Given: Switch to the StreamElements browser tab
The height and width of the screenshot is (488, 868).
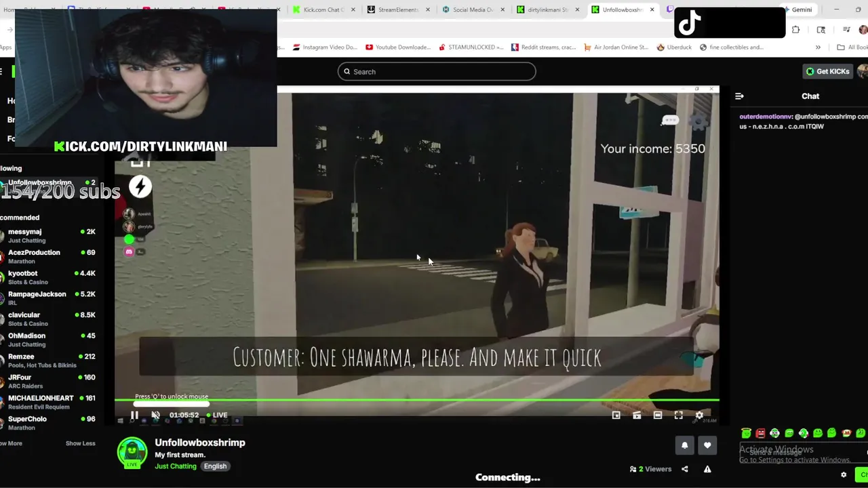Looking at the screenshot, I should [x=398, y=9].
